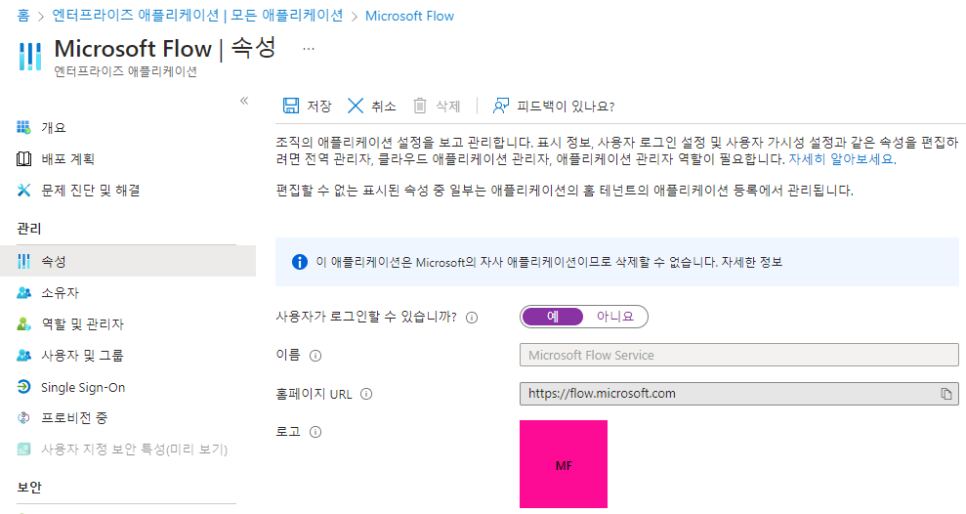Viewport: 966px width, 514px height.
Task: Click the info icon next to 로고
Action: pyautogui.click(x=315, y=432)
